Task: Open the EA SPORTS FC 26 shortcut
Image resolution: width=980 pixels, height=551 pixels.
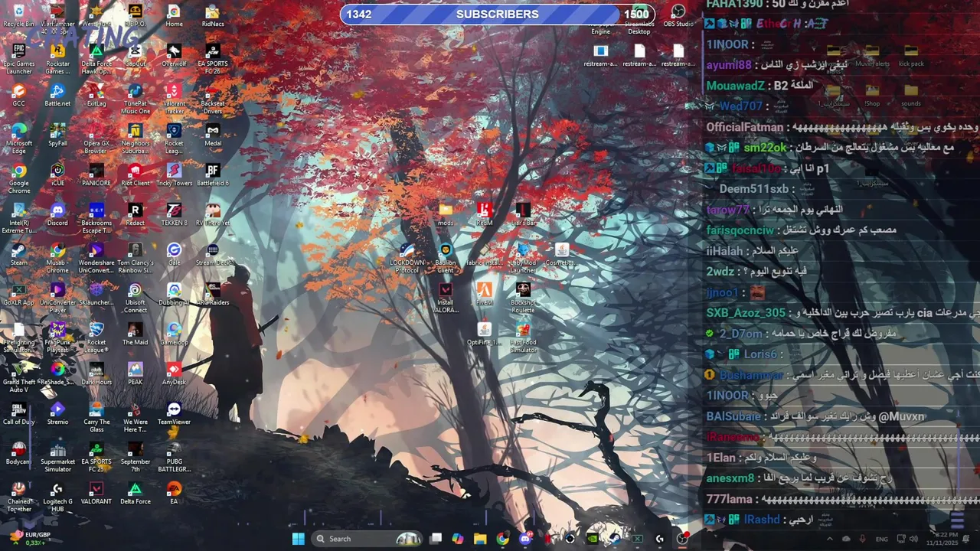Action: click(x=213, y=59)
